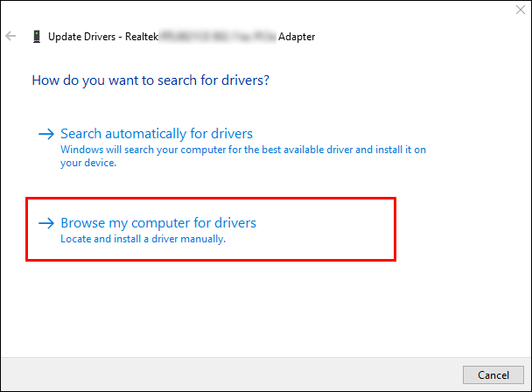Click the blurred adapter model name in title
Viewport: 532px width, 392px height.
pyautogui.click(x=216, y=37)
